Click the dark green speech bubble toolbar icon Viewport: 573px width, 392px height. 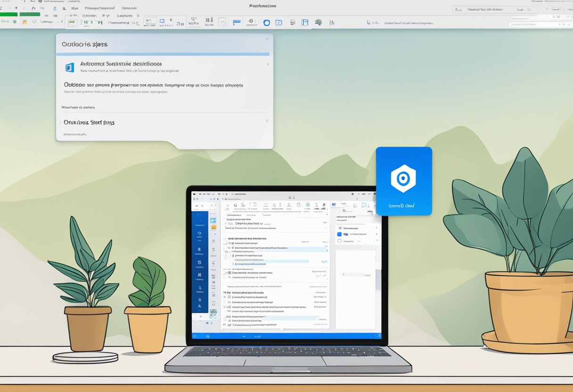point(319,22)
